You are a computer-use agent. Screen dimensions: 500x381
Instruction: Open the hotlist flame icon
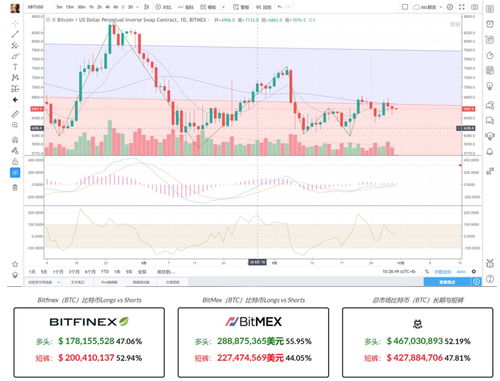click(490, 55)
